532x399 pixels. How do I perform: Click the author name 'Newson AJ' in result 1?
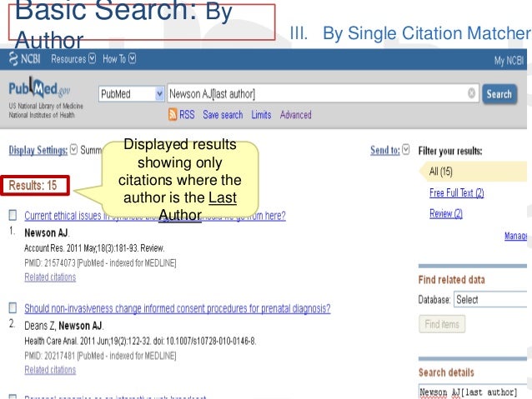click(x=46, y=233)
